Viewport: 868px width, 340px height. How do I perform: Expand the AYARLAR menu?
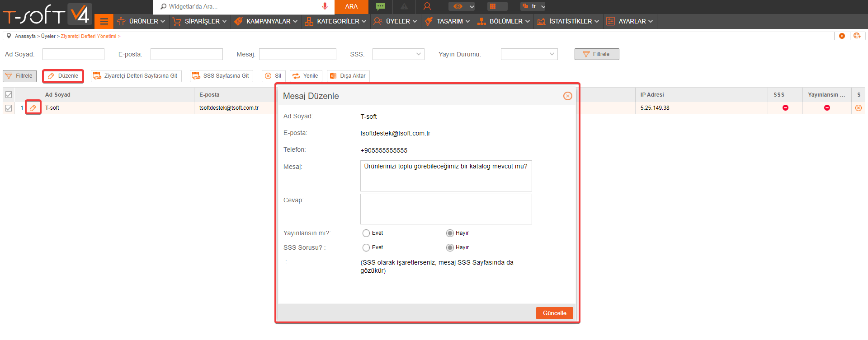(x=630, y=21)
